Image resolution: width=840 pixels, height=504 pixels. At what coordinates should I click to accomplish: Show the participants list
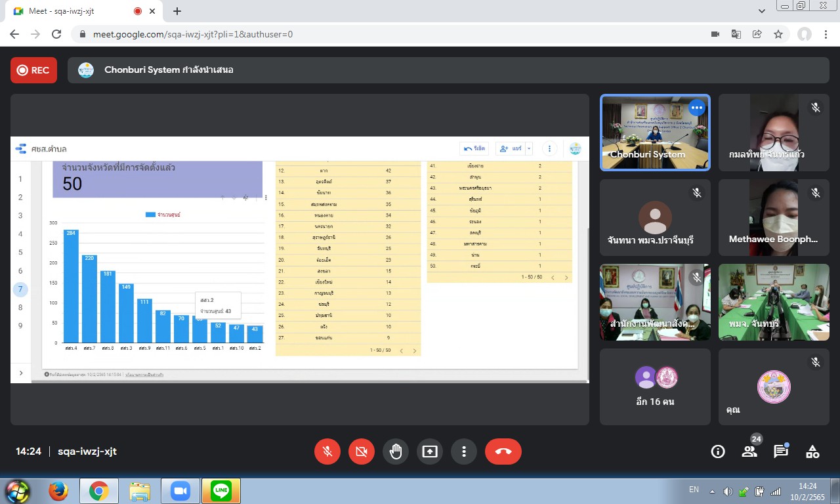749,451
